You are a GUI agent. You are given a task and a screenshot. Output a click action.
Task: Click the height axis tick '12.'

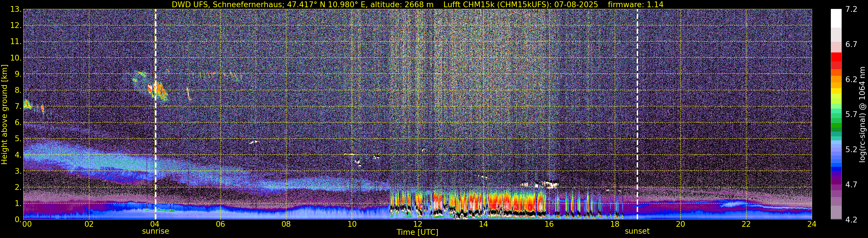point(16,25)
